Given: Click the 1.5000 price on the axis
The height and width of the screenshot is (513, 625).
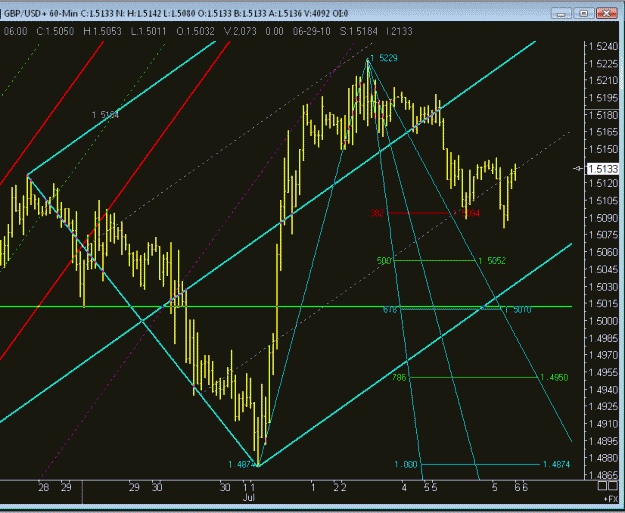Looking at the screenshot, I should click(x=603, y=320).
